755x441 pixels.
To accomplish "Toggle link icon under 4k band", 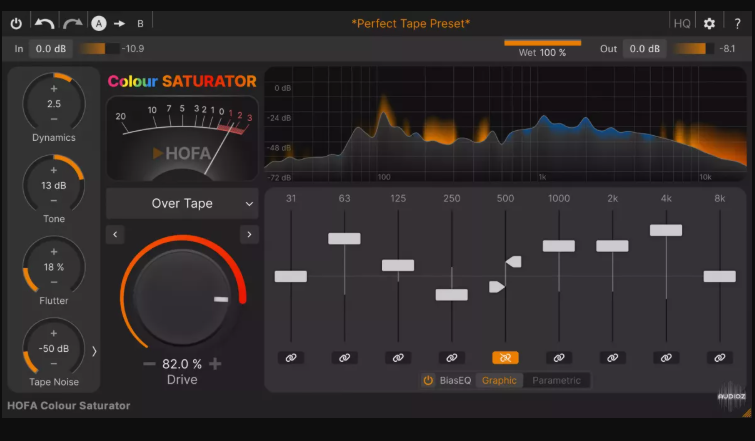I will tap(666, 358).
